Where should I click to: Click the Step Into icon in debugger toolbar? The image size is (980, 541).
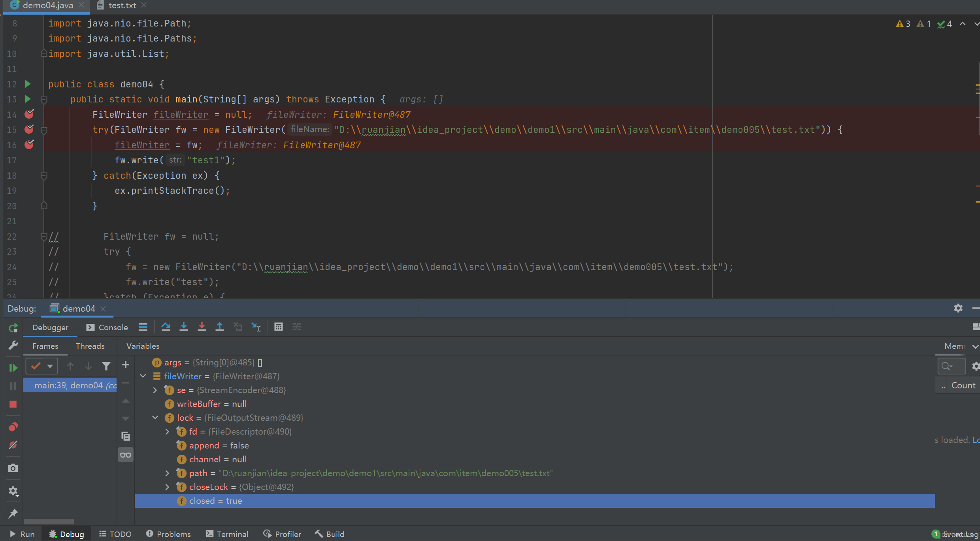click(184, 327)
